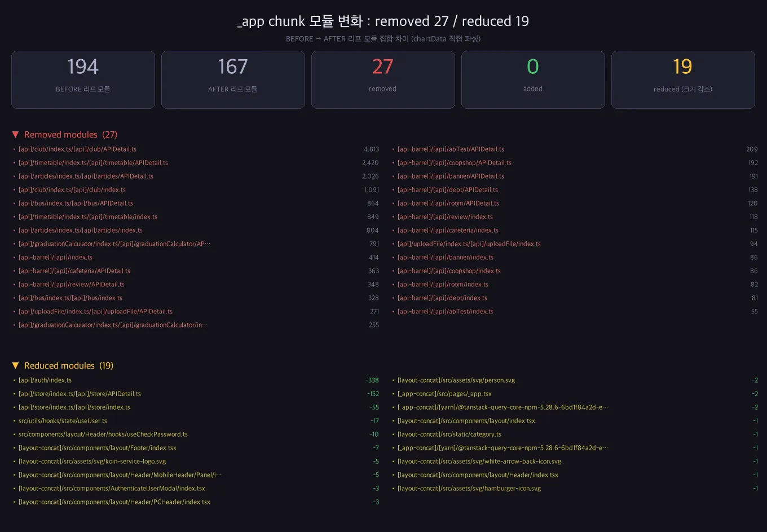Select the timetable/index.ts removed module
This screenshot has width=767, height=532.
tap(195, 217)
